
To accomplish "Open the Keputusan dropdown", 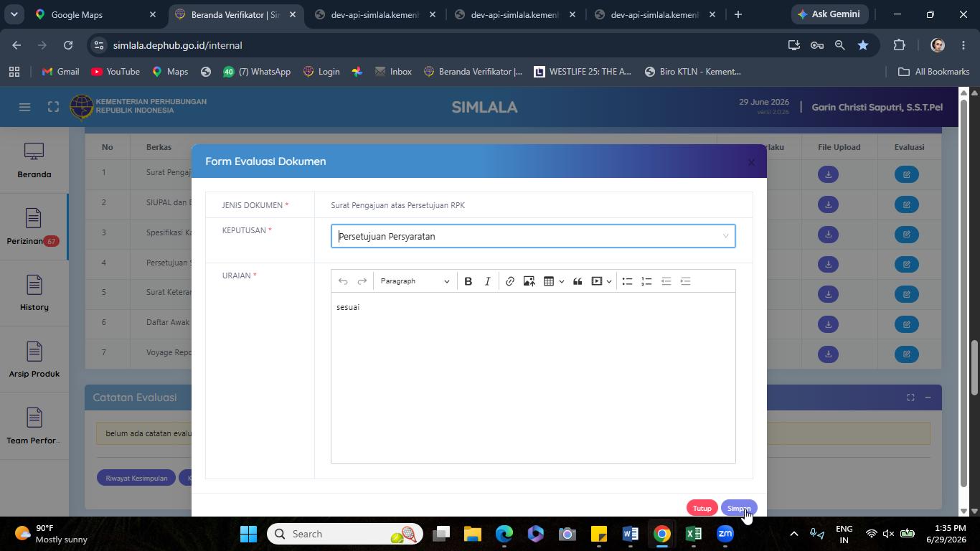I will point(533,236).
